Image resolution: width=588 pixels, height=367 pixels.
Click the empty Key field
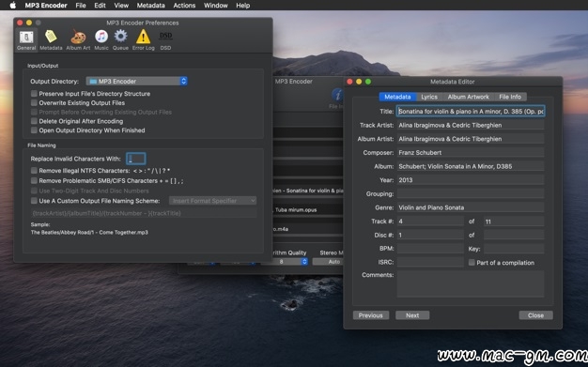coord(514,248)
